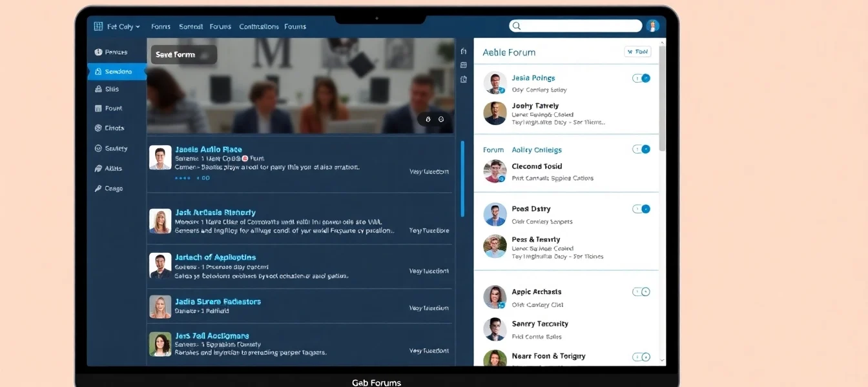Click the search magnifier icon
Image resolution: width=868 pixels, height=387 pixels.
click(515, 26)
